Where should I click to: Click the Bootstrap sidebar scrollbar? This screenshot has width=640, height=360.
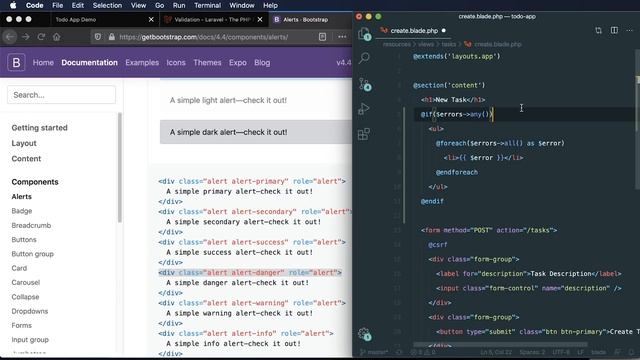(120, 168)
